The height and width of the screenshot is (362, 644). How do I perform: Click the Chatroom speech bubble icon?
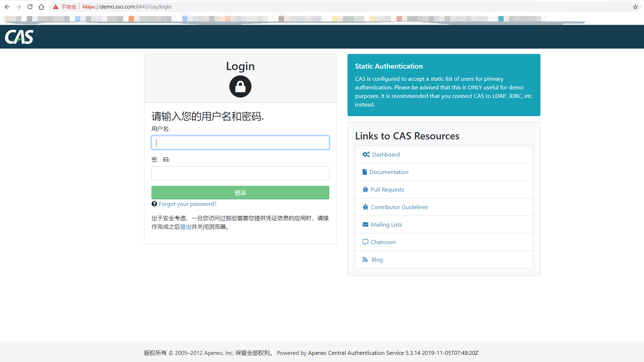[x=365, y=242]
